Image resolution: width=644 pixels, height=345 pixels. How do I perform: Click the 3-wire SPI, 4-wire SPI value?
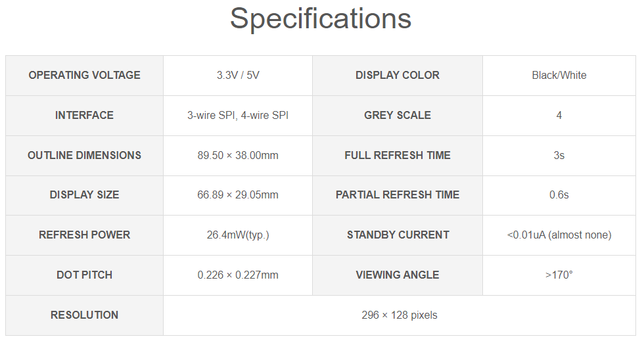click(238, 115)
